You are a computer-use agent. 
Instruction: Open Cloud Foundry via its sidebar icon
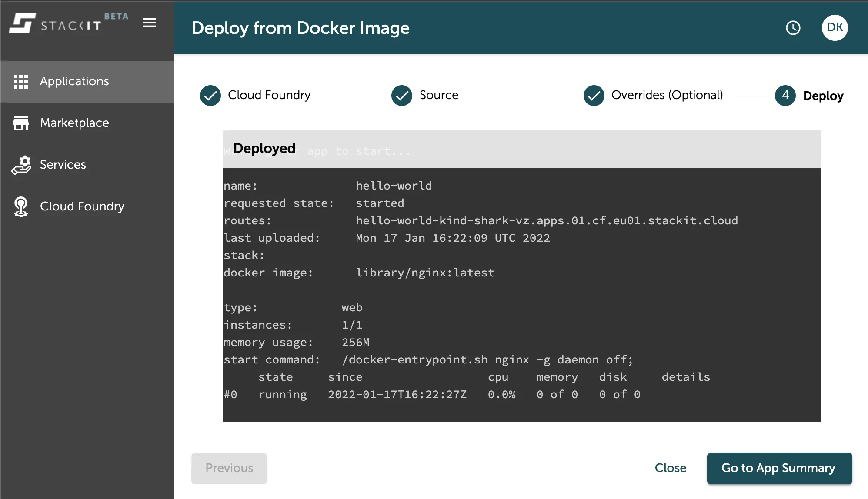click(21, 206)
